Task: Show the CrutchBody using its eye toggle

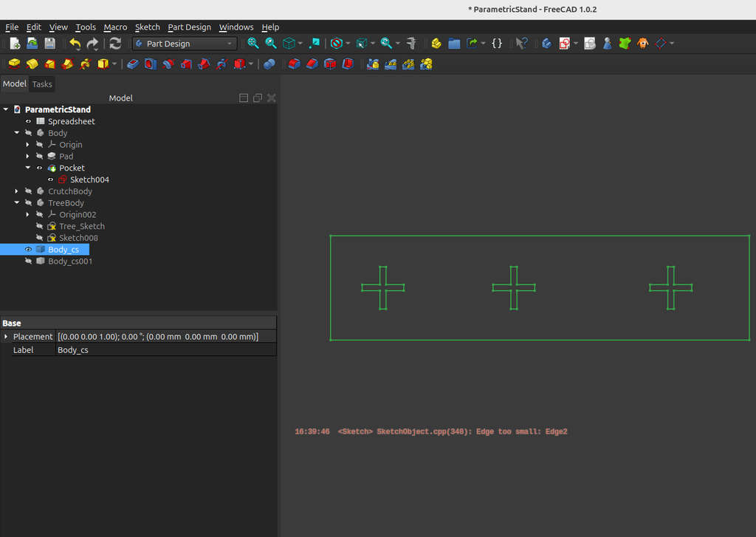Action: [x=29, y=191]
